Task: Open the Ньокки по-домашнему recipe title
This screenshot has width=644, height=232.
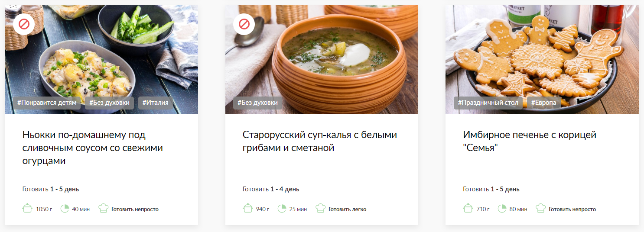Action: (x=93, y=148)
